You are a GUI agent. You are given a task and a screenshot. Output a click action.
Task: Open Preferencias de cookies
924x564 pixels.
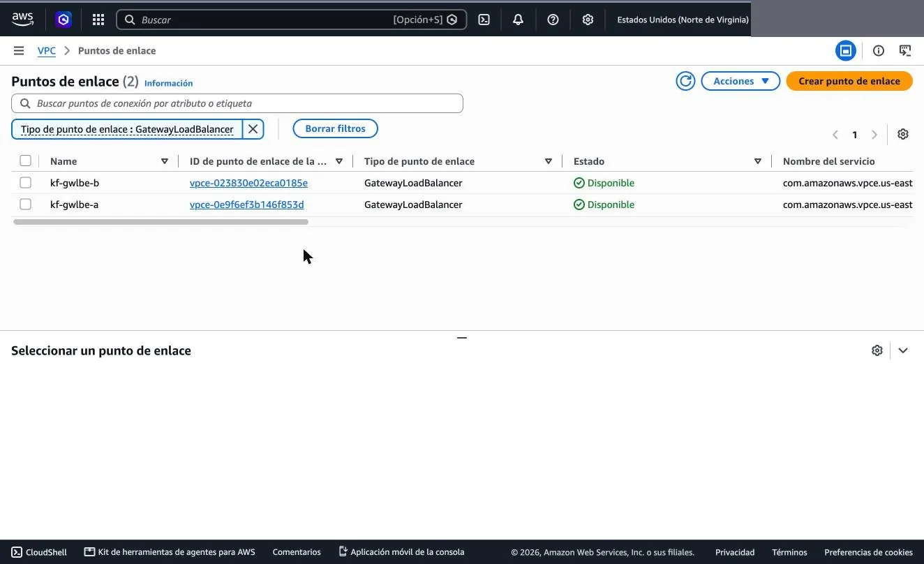coord(868,552)
